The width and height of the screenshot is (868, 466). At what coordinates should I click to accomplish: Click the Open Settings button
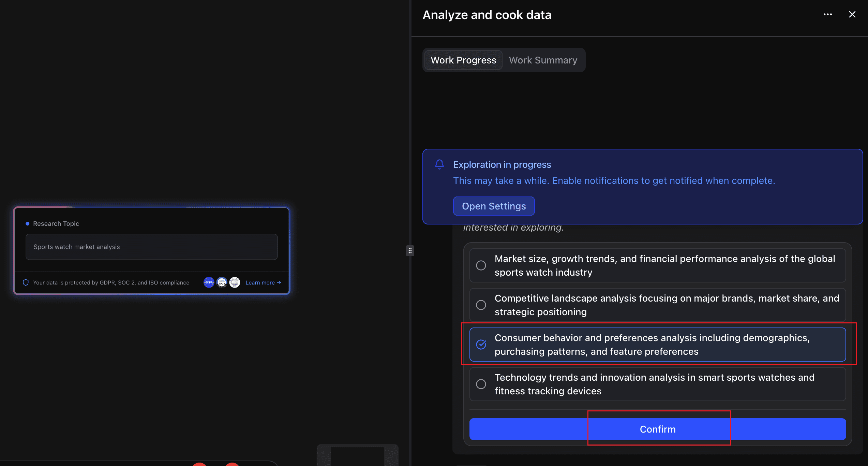click(494, 206)
